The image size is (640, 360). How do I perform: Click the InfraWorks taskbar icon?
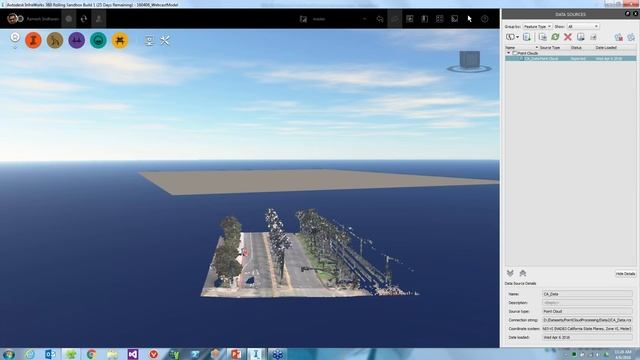[256, 354]
